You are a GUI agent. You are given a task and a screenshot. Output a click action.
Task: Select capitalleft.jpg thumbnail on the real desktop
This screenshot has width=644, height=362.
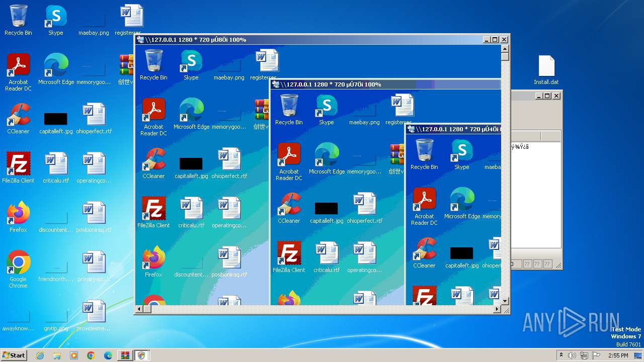pyautogui.click(x=56, y=123)
